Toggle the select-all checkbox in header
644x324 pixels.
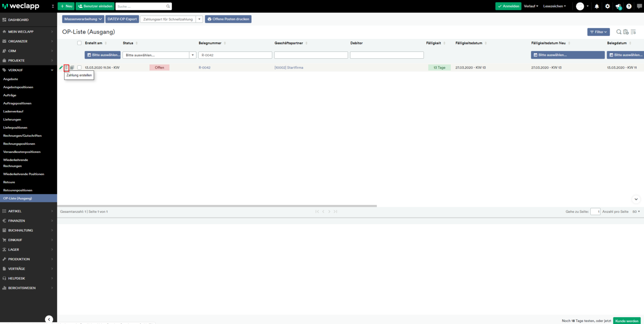click(79, 43)
